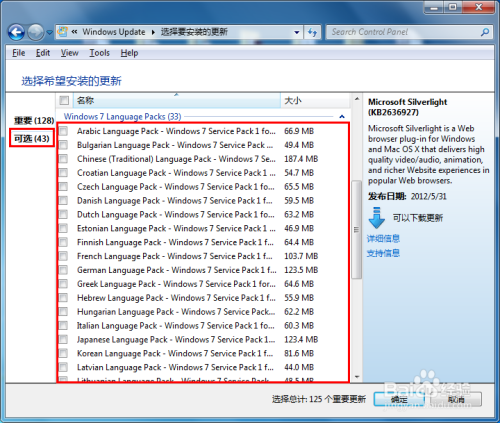Image resolution: width=500 pixels, height=423 pixels.
Task: Click the greyed Forward arrow button
Action: (36, 32)
